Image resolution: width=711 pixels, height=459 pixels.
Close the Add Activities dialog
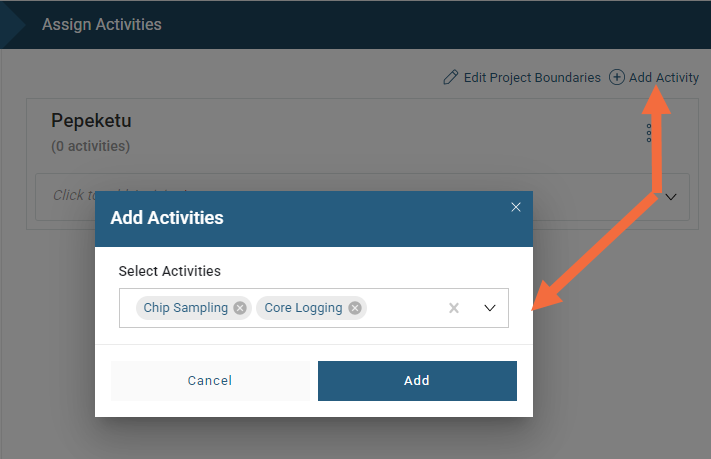(516, 207)
